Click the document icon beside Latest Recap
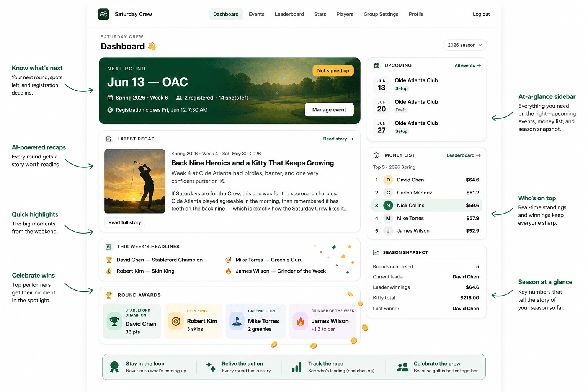This screenshot has height=392, width=588. pyautogui.click(x=109, y=139)
